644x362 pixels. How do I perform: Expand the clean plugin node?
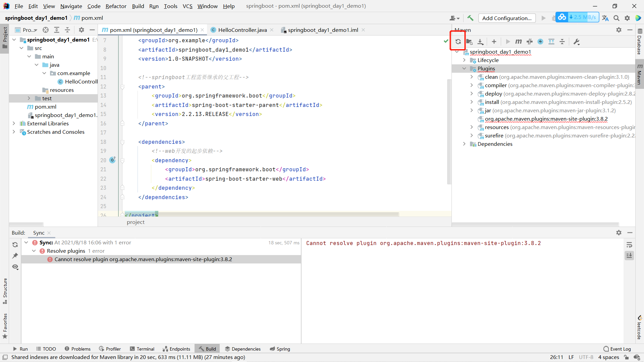(472, 77)
